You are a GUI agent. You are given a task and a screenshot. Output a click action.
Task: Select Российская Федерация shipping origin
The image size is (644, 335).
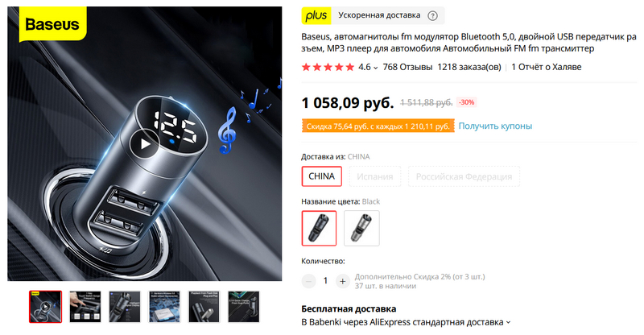click(x=464, y=176)
